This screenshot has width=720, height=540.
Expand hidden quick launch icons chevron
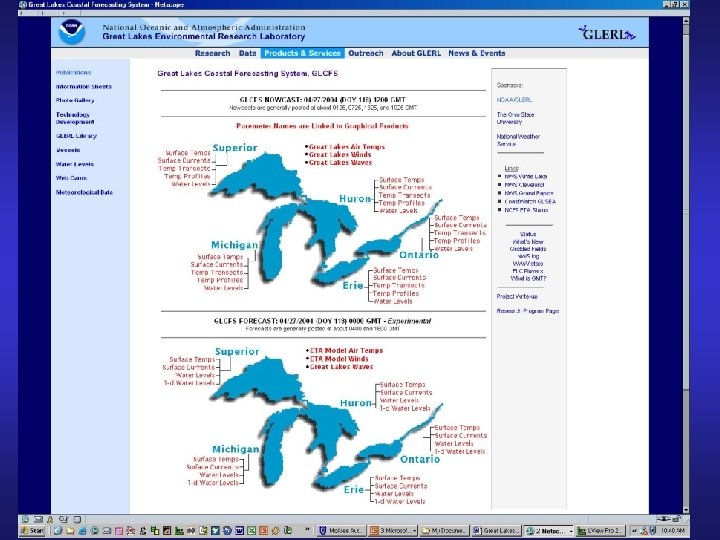pyautogui.click(x=307, y=529)
